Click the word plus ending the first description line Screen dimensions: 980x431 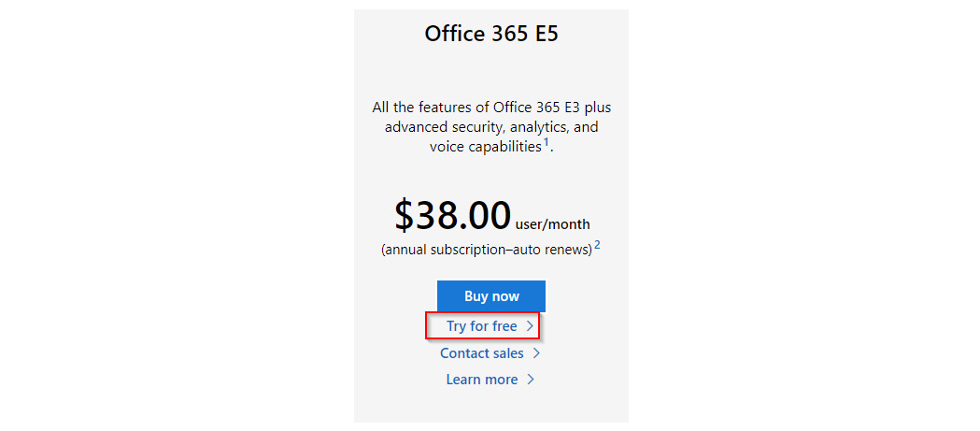(x=599, y=108)
